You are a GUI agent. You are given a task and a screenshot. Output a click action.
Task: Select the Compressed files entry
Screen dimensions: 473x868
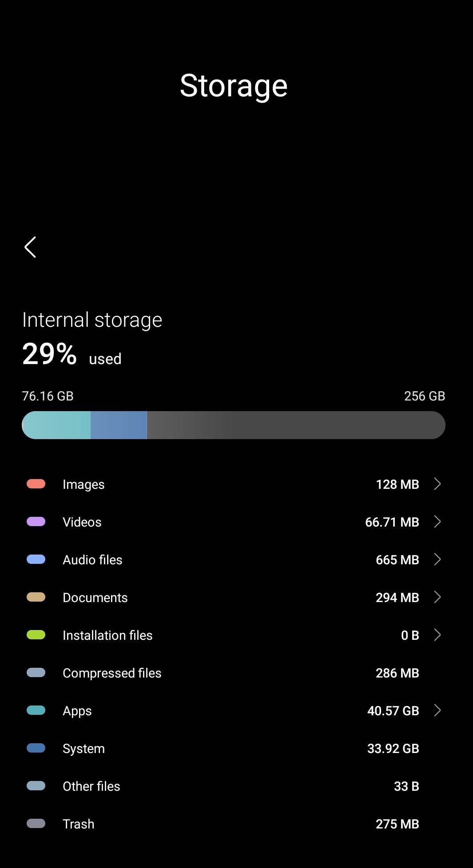pos(112,673)
